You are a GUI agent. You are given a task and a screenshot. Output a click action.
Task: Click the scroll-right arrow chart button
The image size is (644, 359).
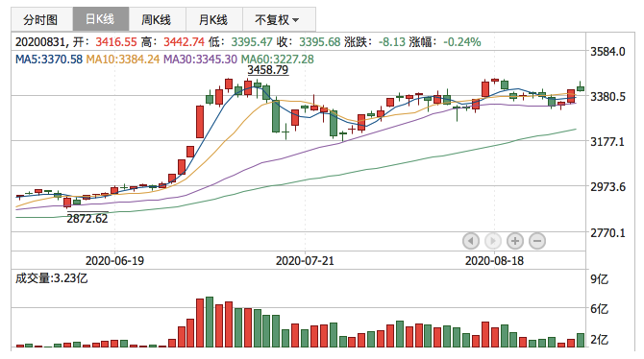click(x=492, y=241)
